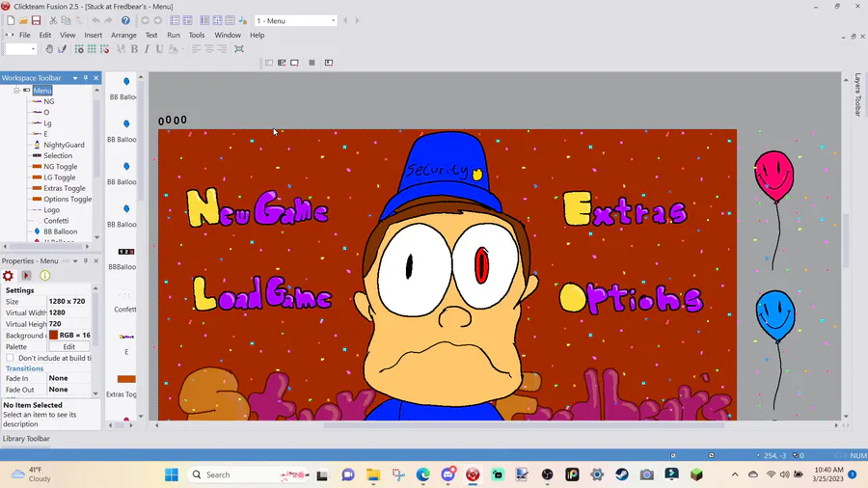Align text left icon

pyautogui.click(x=197, y=48)
